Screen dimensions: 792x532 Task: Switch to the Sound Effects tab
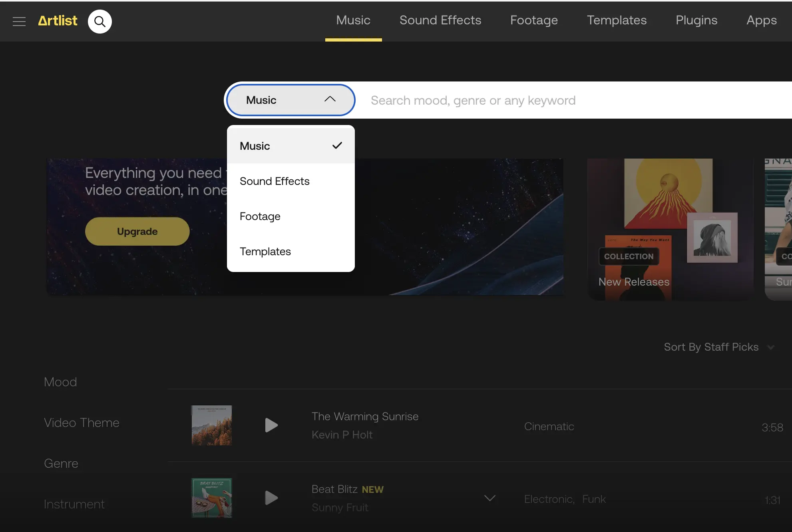(x=440, y=20)
